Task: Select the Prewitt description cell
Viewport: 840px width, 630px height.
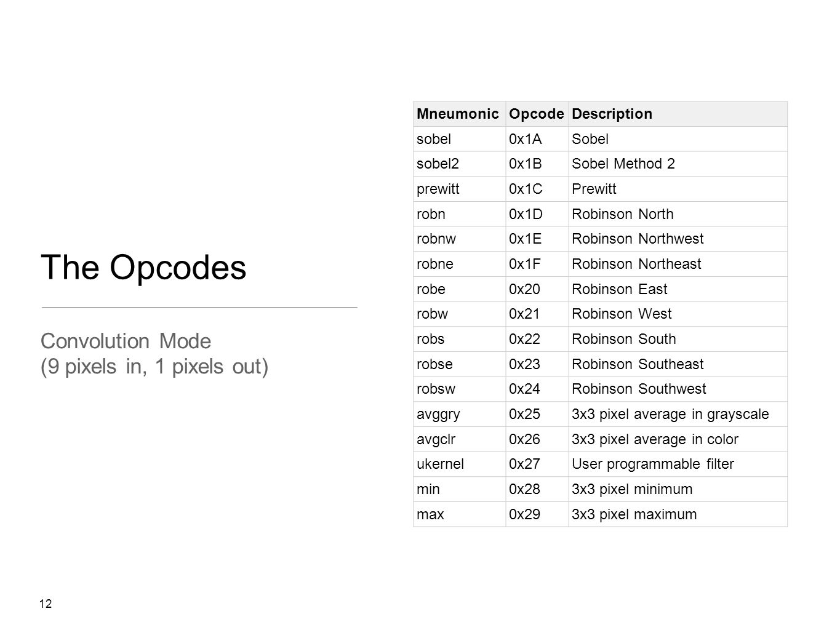Action: (x=678, y=189)
